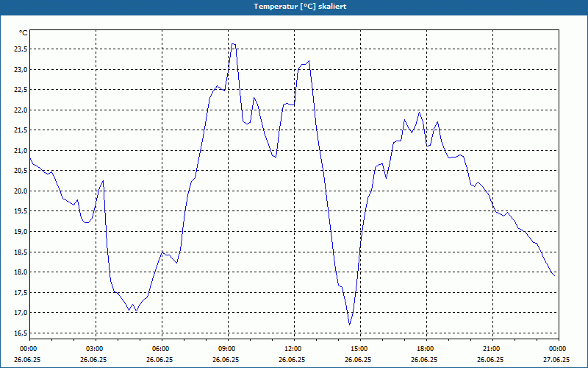Click the 00:00 label above 27.06.25
This screenshot has height=368, width=588.
point(559,349)
